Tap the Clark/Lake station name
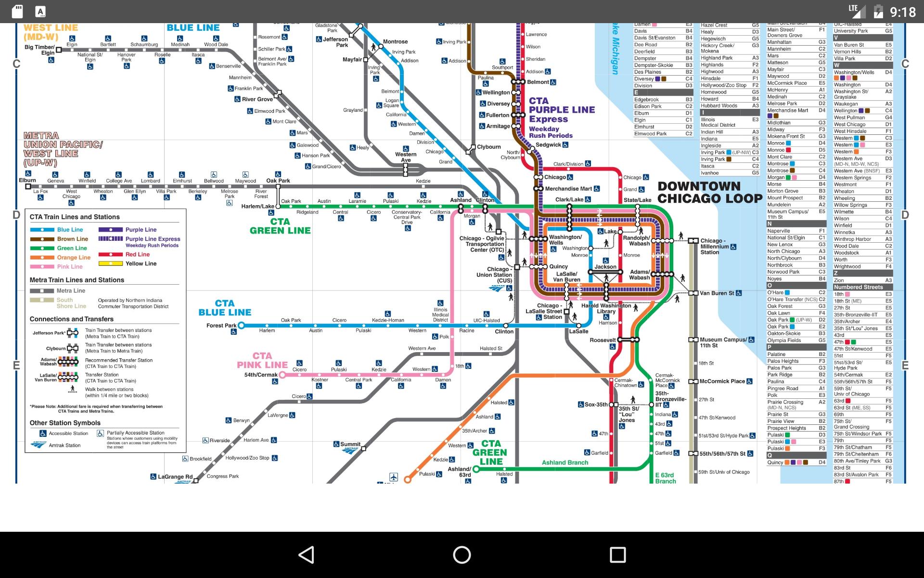This screenshot has height=578, width=924. click(x=569, y=199)
